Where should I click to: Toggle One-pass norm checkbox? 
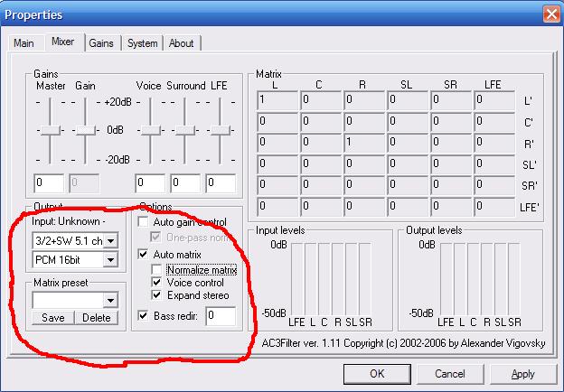155,238
